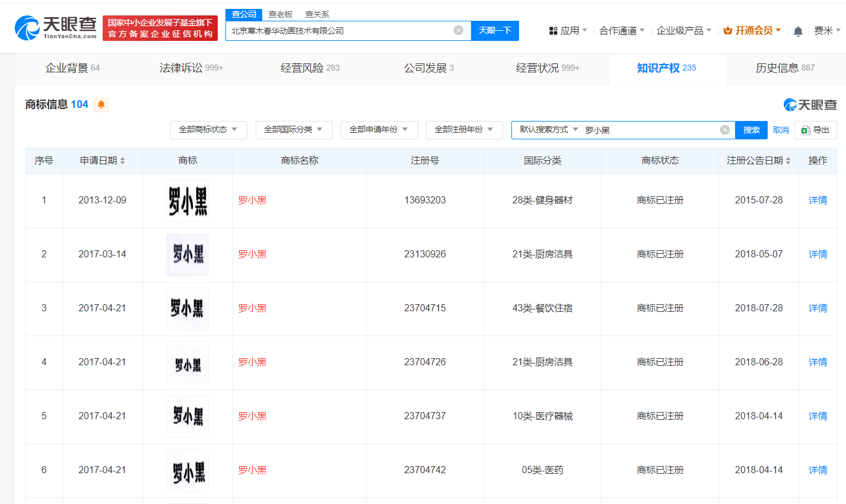This screenshot has width=846, height=504.
Task: Click 取消 to cancel trademark search
Action: coord(781,130)
